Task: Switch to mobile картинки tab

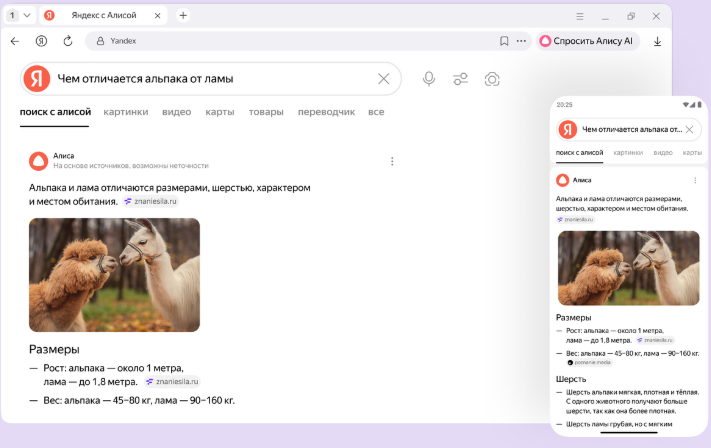Action: (628, 153)
